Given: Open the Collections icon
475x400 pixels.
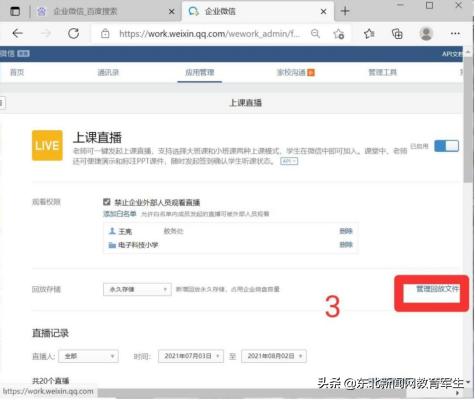Looking at the screenshot, I should (397, 34).
